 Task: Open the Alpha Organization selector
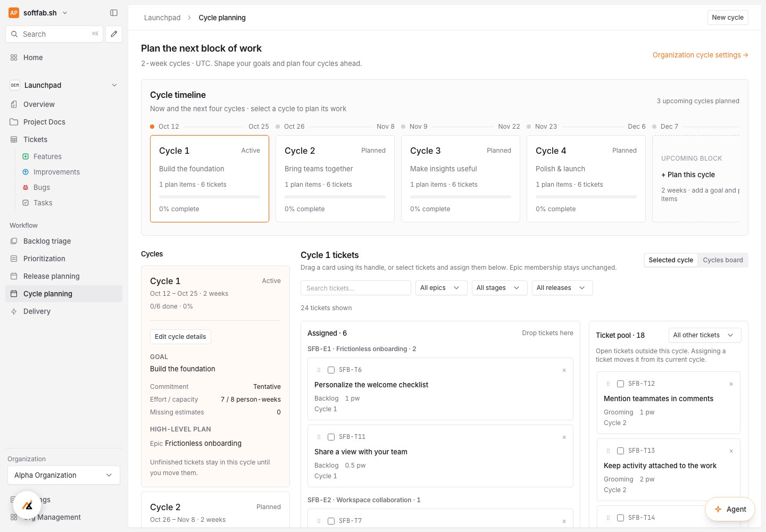pos(64,475)
